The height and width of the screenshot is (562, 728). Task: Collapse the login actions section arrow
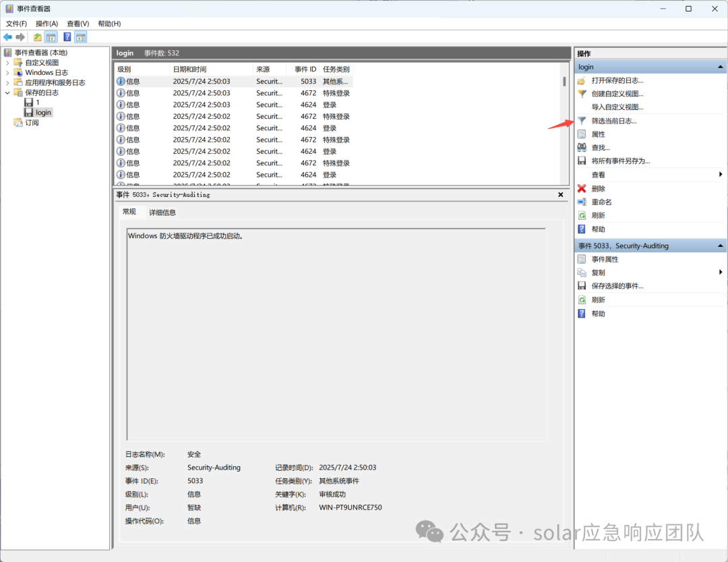pos(720,67)
